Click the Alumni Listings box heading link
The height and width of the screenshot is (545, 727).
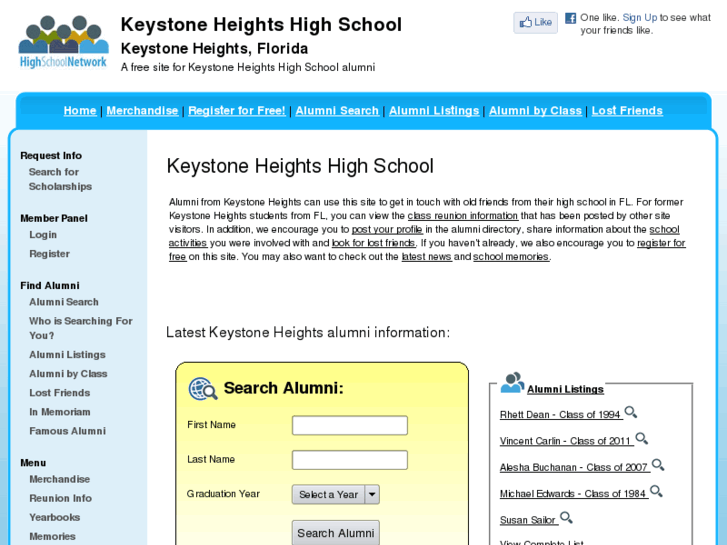[x=565, y=389]
